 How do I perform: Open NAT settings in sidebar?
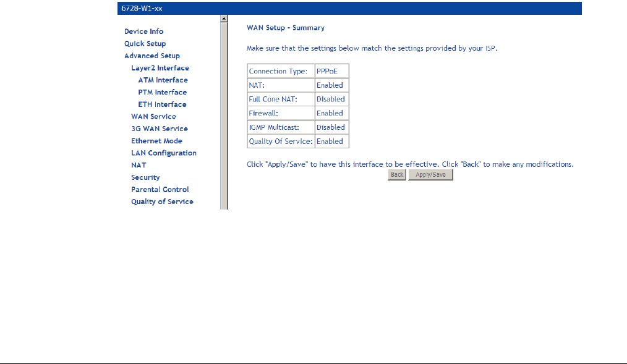point(139,165)
